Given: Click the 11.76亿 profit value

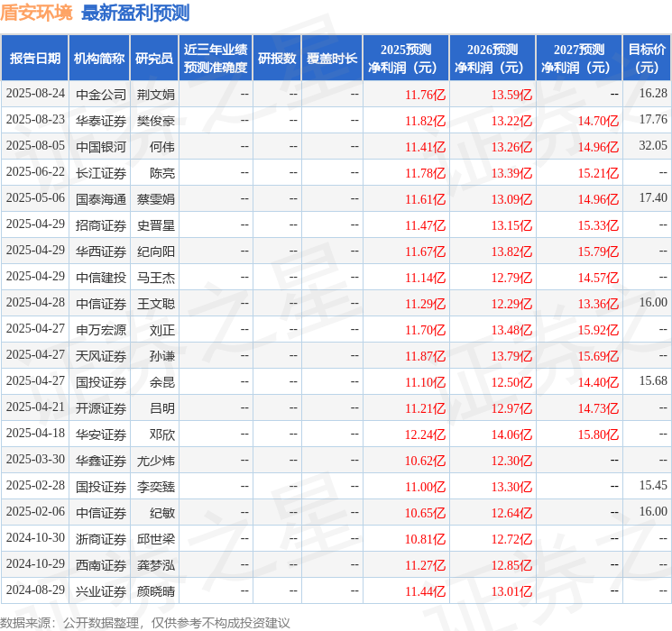Looking at the screenshot, I should (x=425, y=95).
